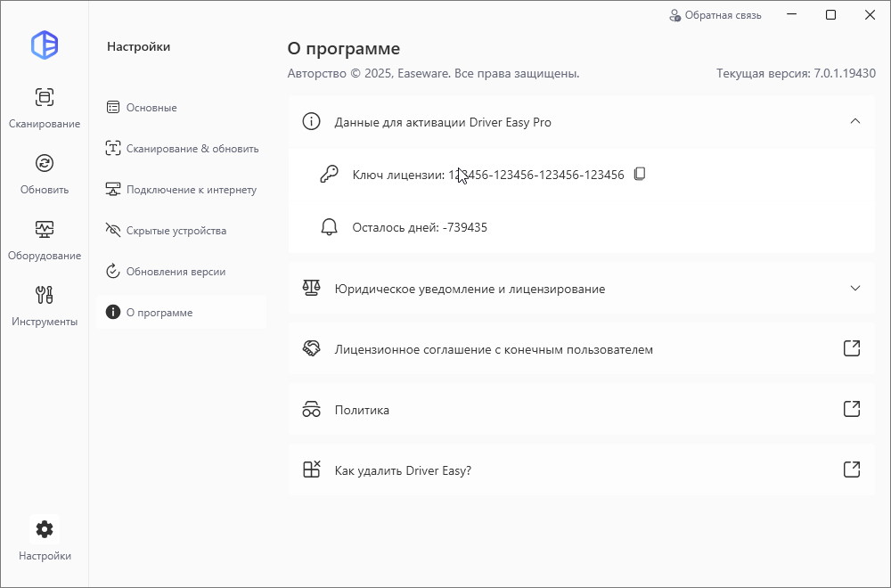Click the handshake icon of license agreement row
Viewport: 891px width, 588px height.
[x=311, y=348]
